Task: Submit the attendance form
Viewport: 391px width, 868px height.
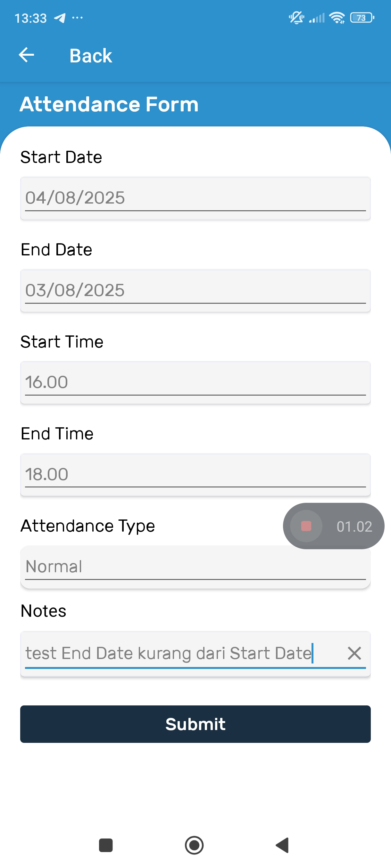Action: pos(195,724)
